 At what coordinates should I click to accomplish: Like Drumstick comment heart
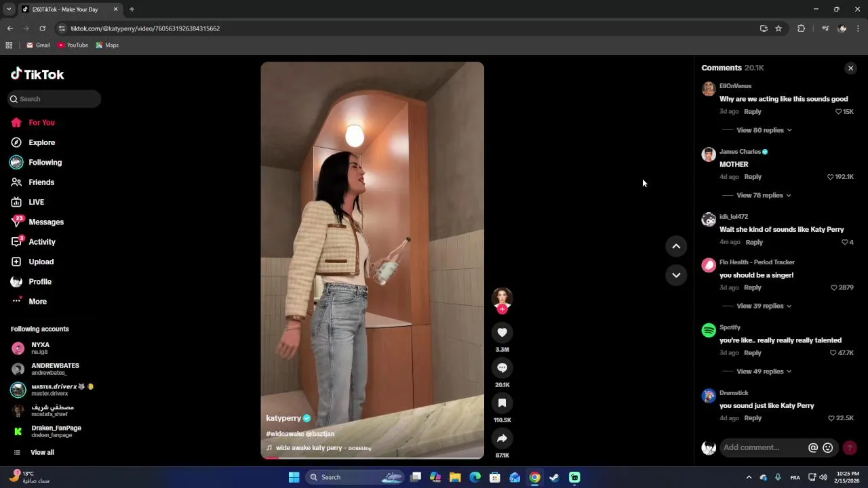831,418
